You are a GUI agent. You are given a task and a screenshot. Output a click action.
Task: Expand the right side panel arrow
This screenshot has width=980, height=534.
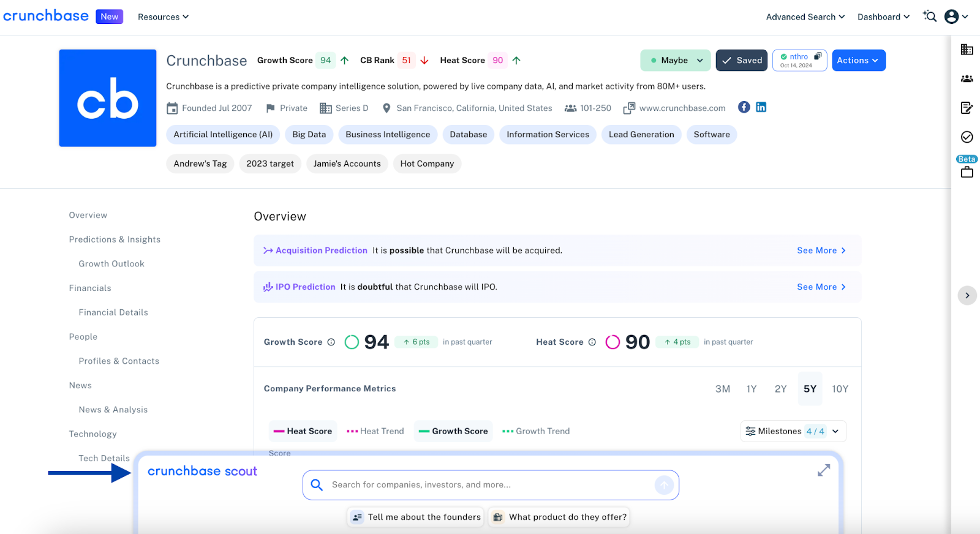tap(967, 295)
